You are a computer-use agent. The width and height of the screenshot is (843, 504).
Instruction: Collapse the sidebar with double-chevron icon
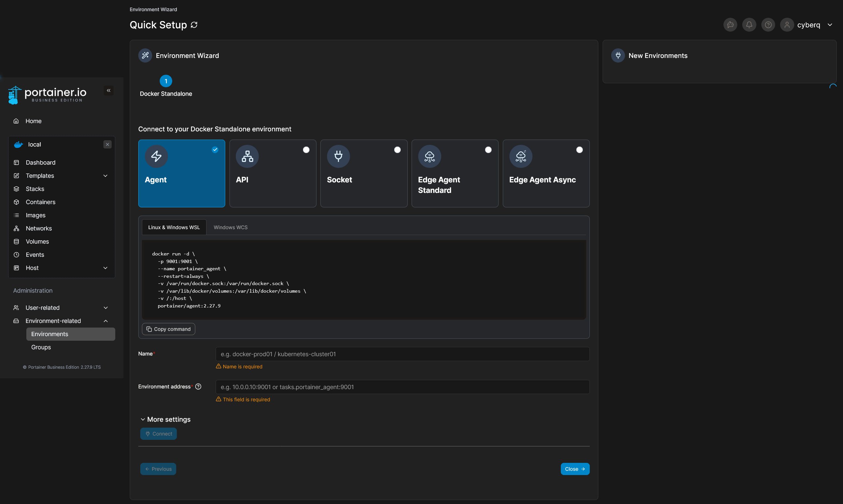[109, 90]
